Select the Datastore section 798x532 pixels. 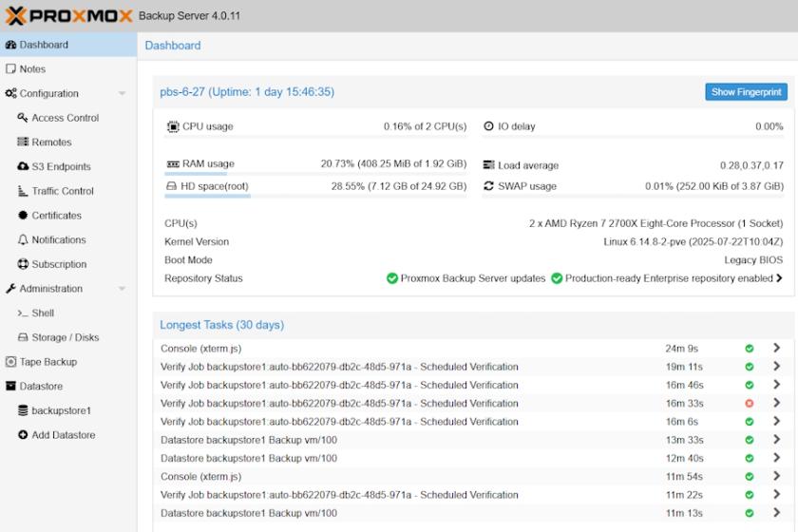coord(68,387)
